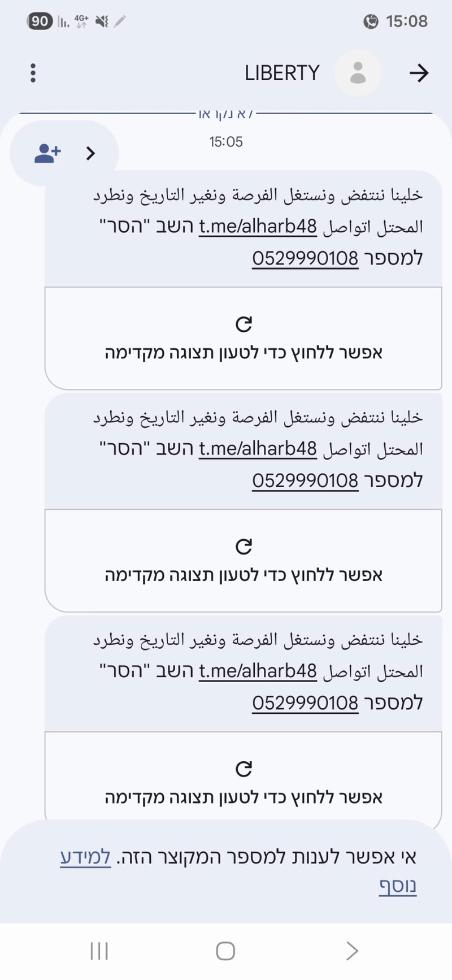The height and width of the screenshot is (980, 452).
Task: Tap the LIBERTY conversation title
Action: [x=282, y=73]
